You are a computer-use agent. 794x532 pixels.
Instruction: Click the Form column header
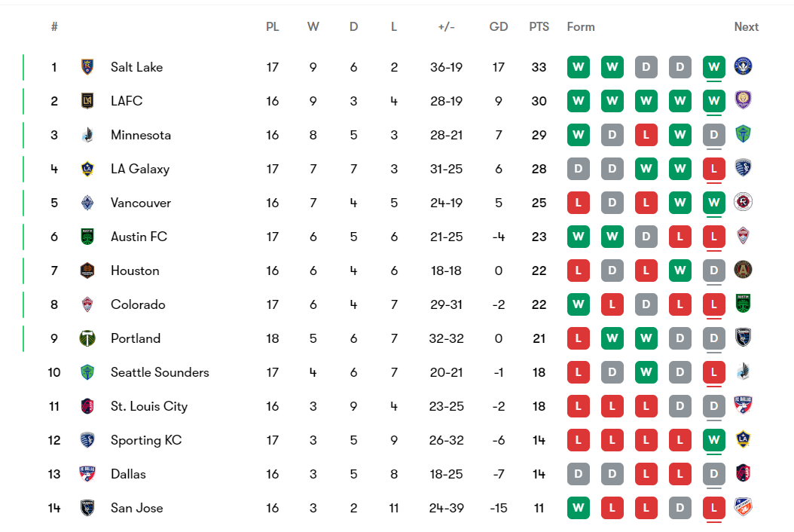click(x=581, y=26)
